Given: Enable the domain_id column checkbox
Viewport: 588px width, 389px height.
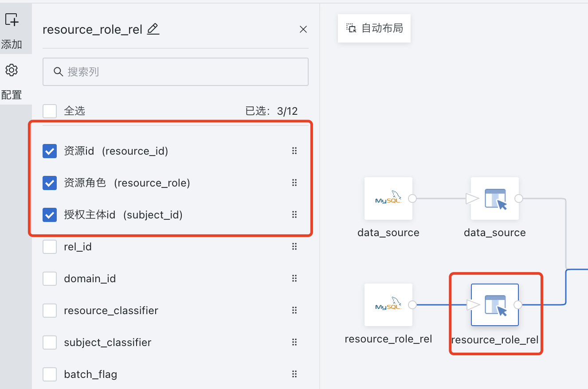Looking at the screenshot, I should tap(50, 279).
